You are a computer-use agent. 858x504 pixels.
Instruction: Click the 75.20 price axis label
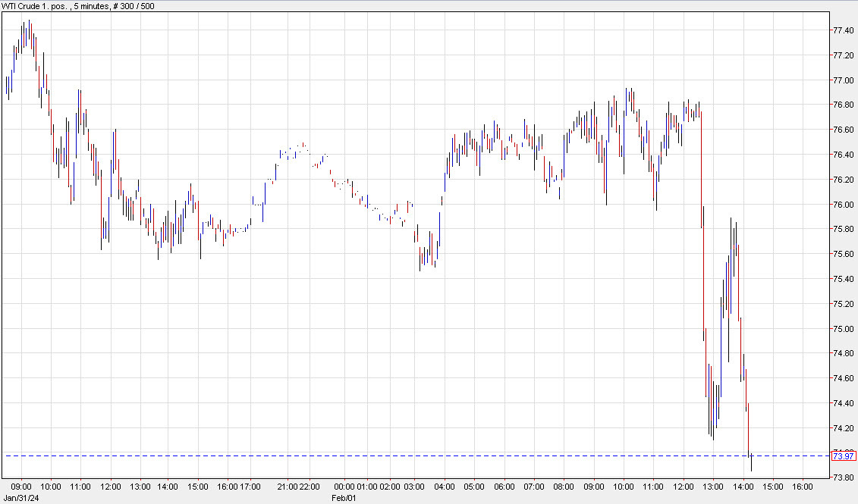(x=844, y=304)
